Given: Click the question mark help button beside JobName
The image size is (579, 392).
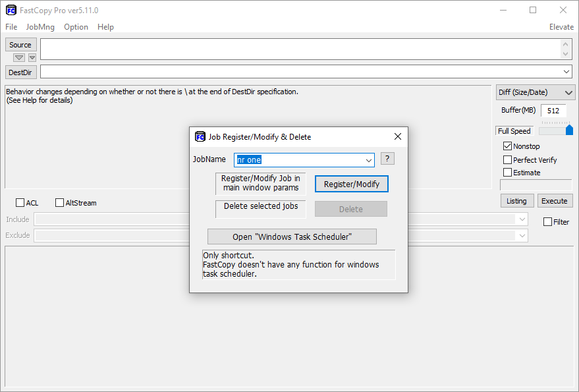Looking at the screenshot, I should click(387, 159).
